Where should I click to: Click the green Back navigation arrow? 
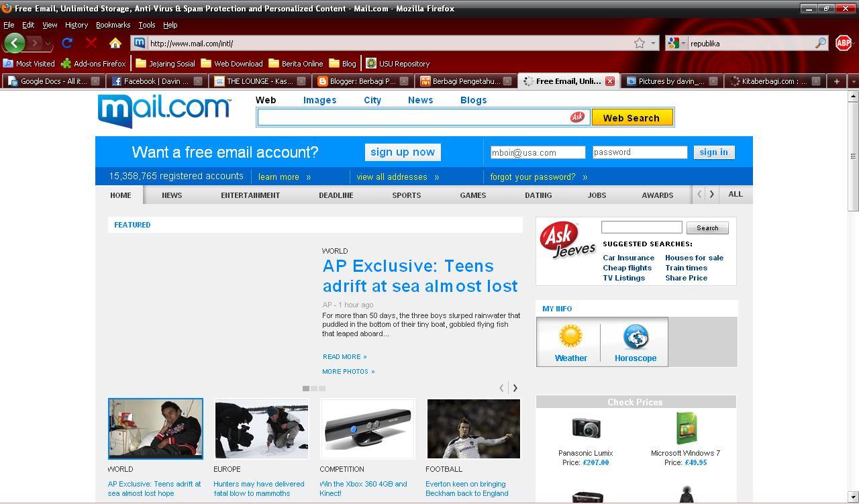pyautogui.click(x=14, y=43)
